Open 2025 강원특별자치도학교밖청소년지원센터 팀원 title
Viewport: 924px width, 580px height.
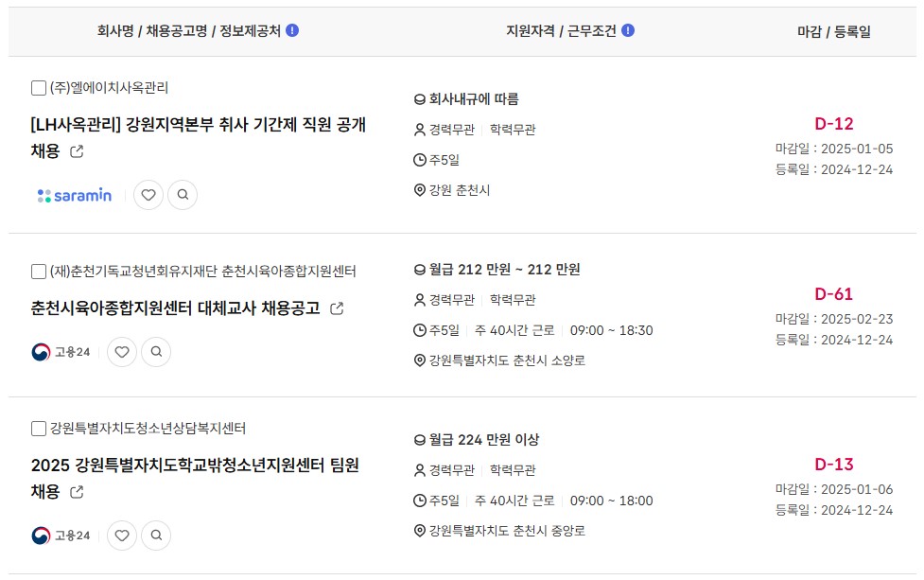coord(195,466)
